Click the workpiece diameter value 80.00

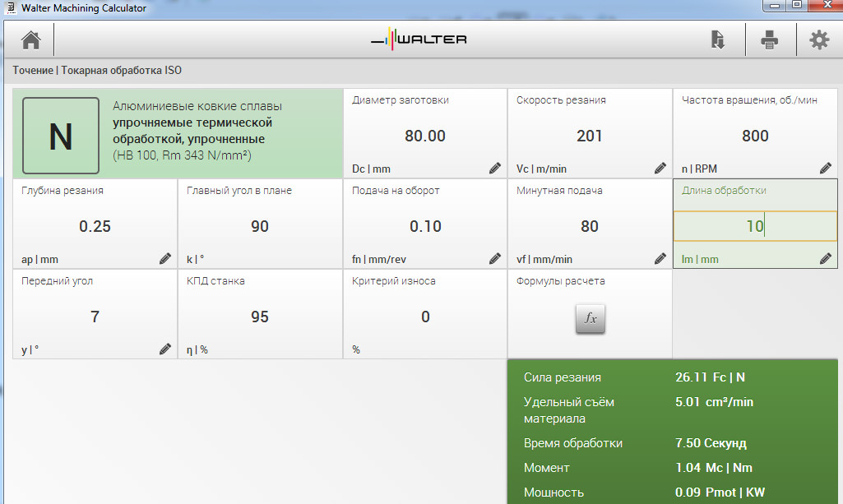[x=425, y=136]
